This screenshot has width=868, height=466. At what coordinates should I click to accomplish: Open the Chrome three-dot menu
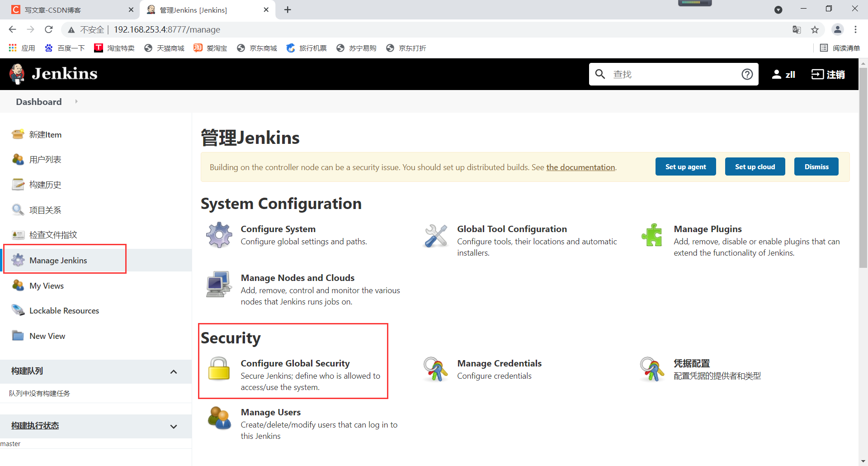[855, 29]
